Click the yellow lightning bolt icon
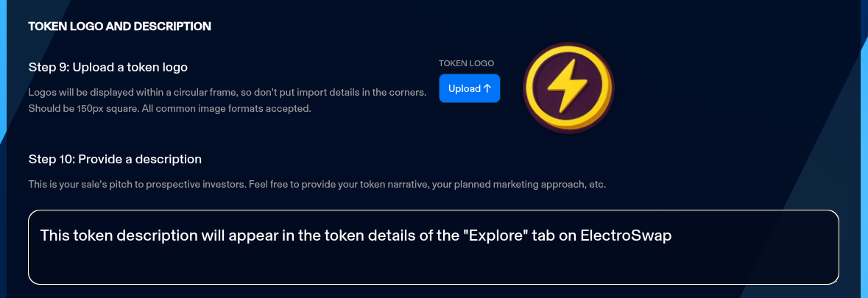Image resolution: width=868 pixels, height=298 pixels. [567, 86]
